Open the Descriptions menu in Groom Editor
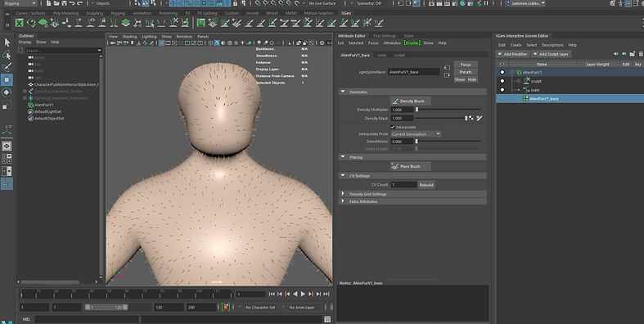Image resolution: width=644 pixels, height=324 pixels. click(552, 45)
